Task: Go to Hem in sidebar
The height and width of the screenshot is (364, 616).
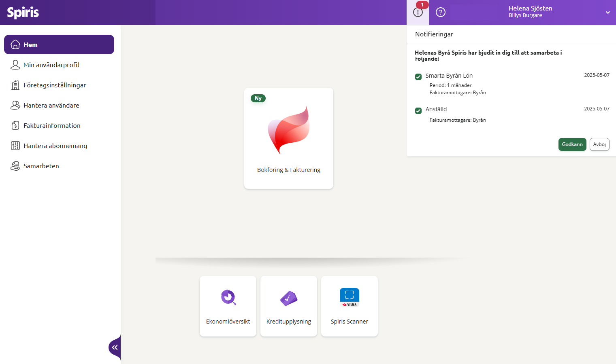Action: 59,44
